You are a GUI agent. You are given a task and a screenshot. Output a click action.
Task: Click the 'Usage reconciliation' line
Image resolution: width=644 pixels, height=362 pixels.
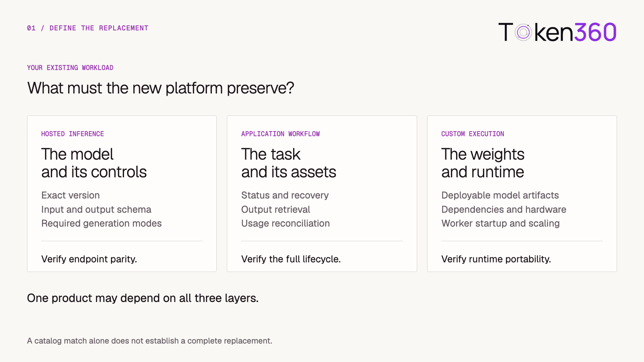point(285,224)
